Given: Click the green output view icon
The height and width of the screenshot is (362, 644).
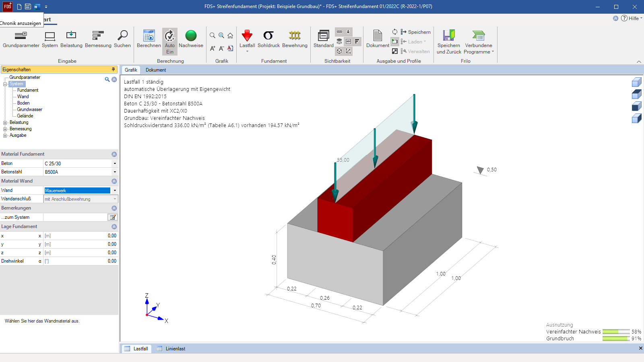Looking at the screenshot, I should click(395, 41).
